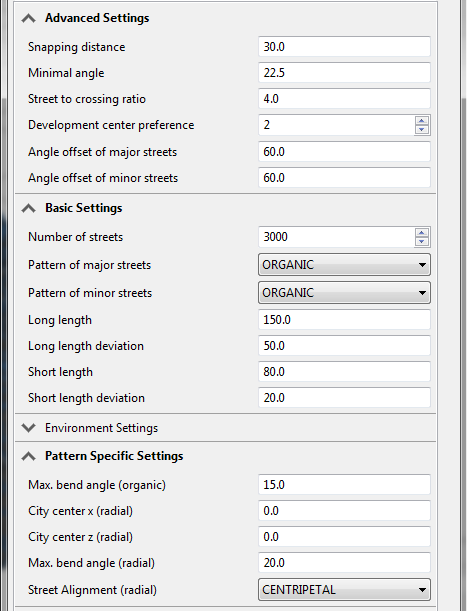Edit Angle offset of minor streets field
Screen dimensions: 467x611
pos(344,178)
